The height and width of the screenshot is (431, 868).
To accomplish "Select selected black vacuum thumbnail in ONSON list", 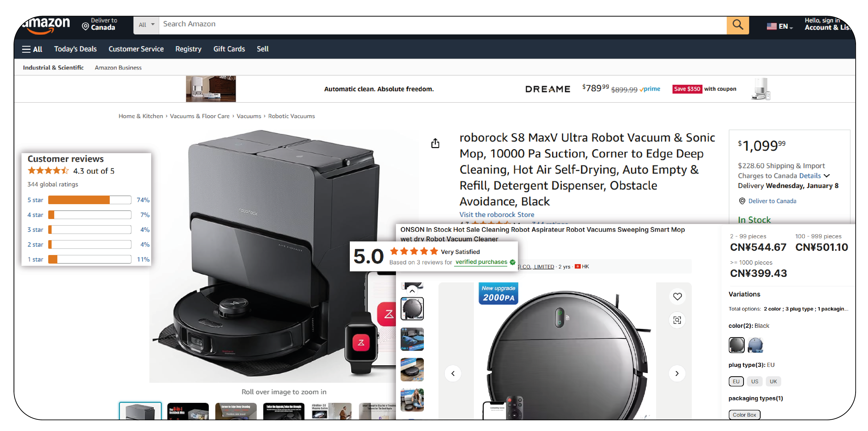I will pyautogui.click(x=412, y=308).
